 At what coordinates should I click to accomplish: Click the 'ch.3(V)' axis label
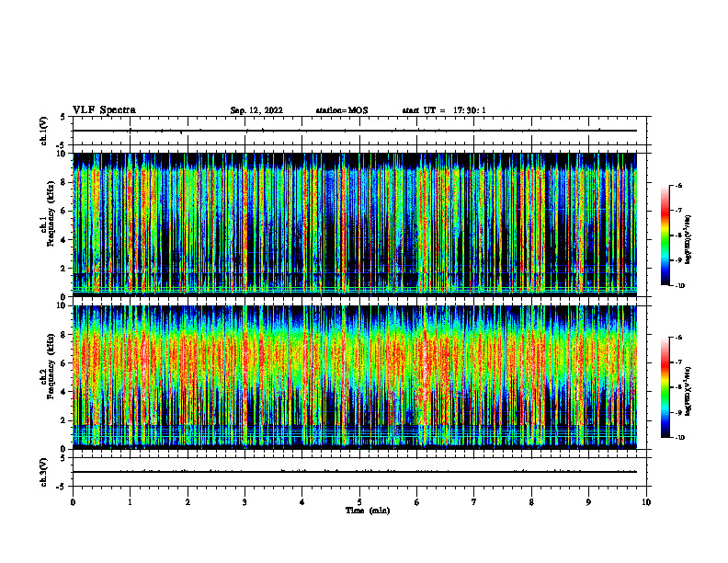point(43,472)
